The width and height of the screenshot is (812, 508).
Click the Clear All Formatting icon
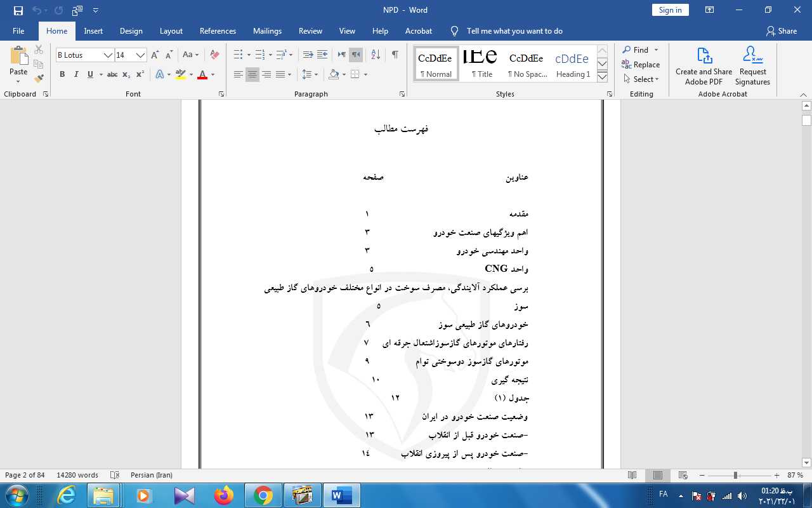(214, 55)
